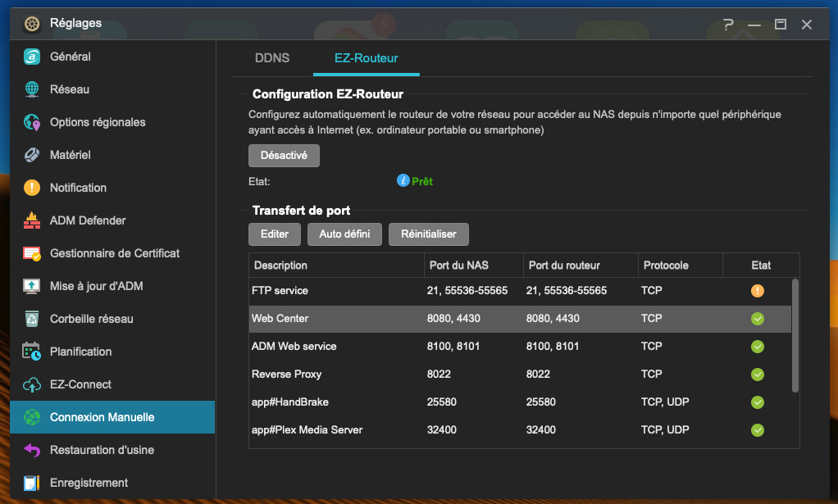Viewport: 838px width, 504px height.
Task: Open the help question mark button
Action: point(728,25)
